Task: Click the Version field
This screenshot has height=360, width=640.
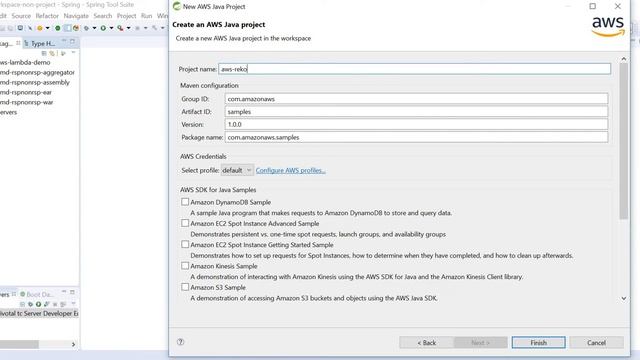Action: coord(416,124)
